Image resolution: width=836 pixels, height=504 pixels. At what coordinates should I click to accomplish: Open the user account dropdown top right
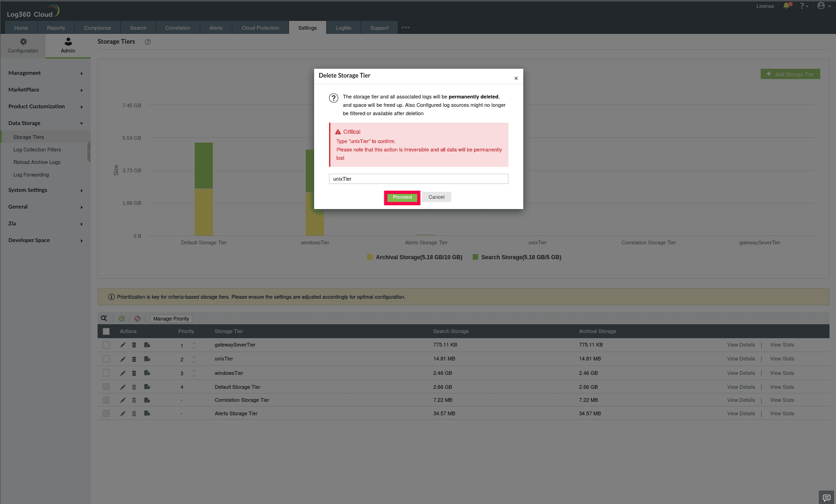click(822, 6)
